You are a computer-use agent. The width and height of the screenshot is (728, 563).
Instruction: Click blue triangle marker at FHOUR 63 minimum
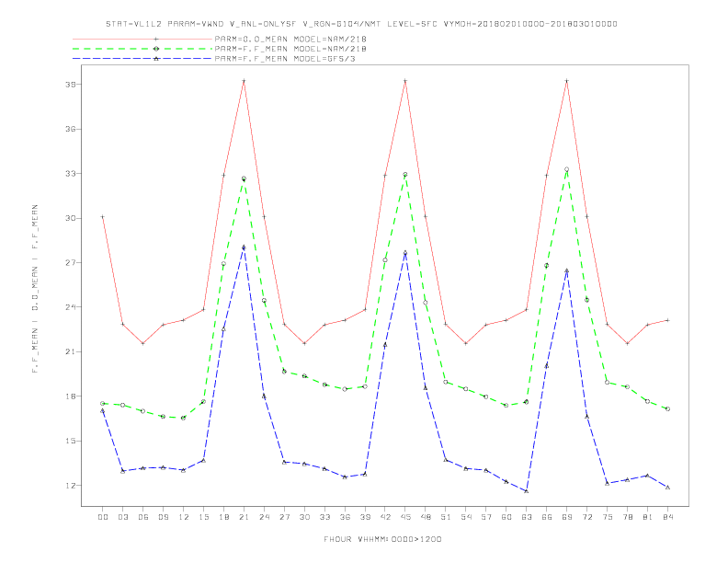(527, 491)
